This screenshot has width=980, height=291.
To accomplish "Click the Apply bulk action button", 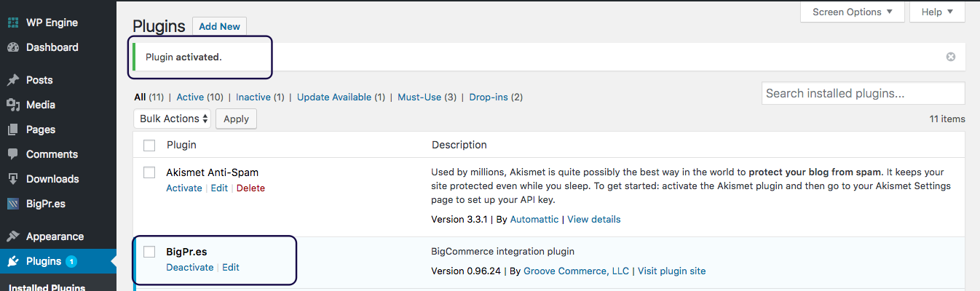I will click(236, 119).
